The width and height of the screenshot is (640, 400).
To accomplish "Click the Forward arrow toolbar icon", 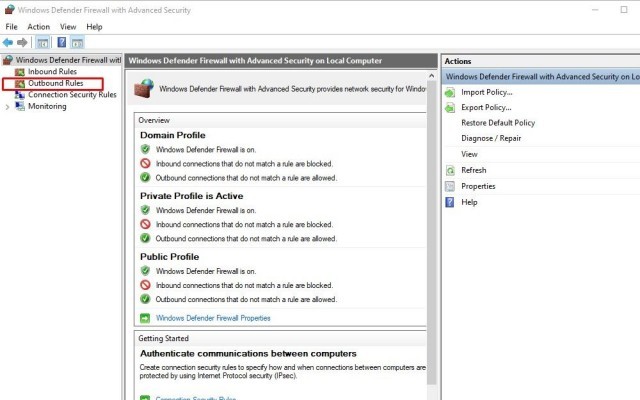I will [22, 42].
